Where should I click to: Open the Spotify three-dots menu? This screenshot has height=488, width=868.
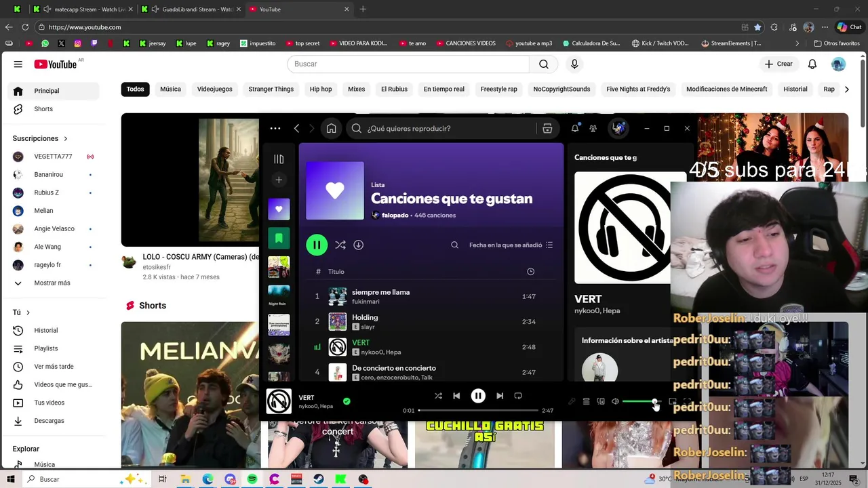click(275, 128)
